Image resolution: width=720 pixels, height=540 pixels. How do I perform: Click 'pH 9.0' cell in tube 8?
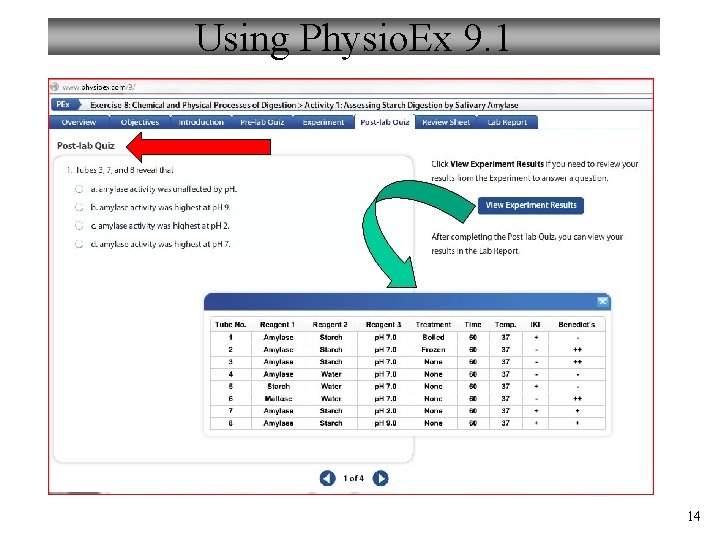(x=385, y=423)
